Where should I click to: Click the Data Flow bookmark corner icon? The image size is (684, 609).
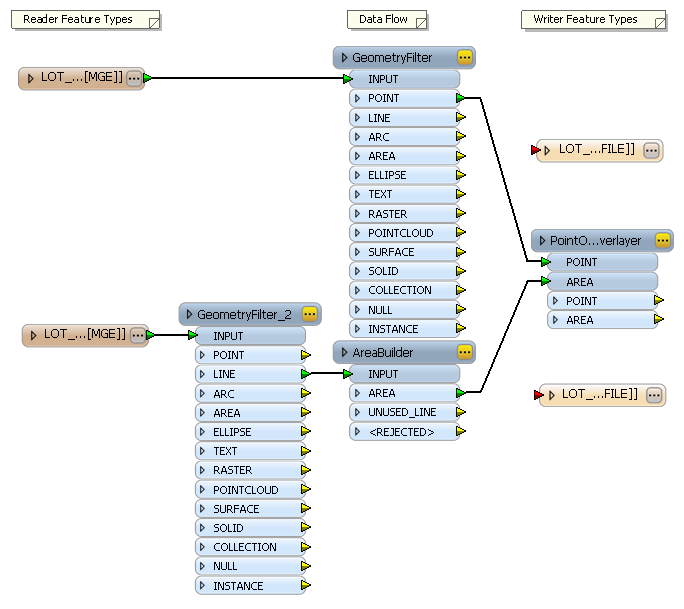point(420,21)
